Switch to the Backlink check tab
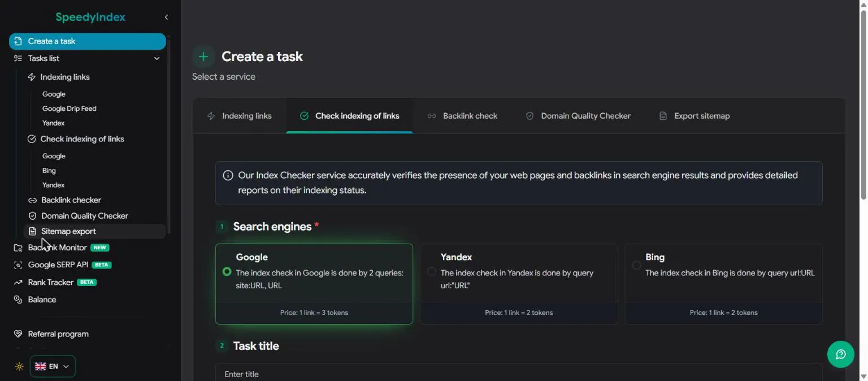 [462, 116]
